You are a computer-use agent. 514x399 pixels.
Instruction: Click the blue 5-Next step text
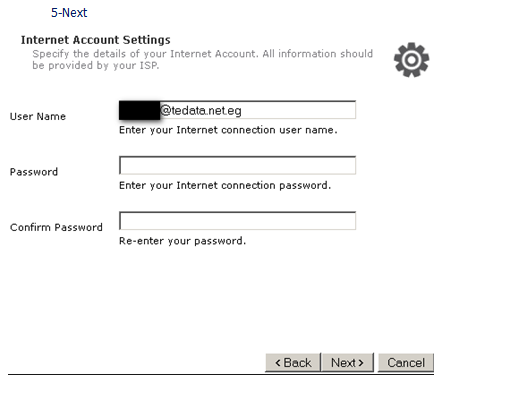click(x=69, y=13)
